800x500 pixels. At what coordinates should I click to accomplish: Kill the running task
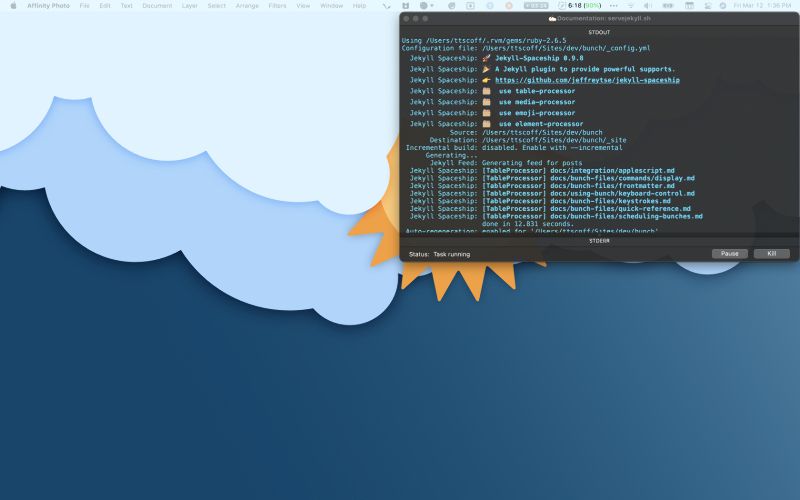tap(771, 254)
